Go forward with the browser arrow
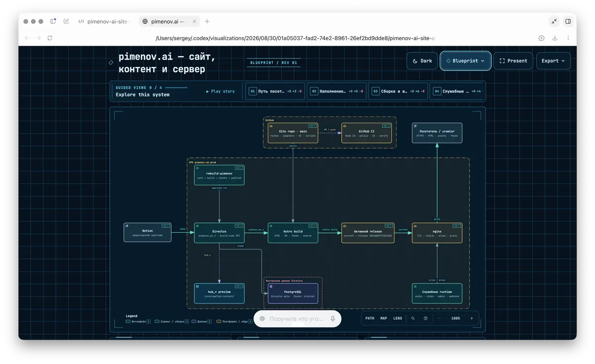 pos(38,38)
